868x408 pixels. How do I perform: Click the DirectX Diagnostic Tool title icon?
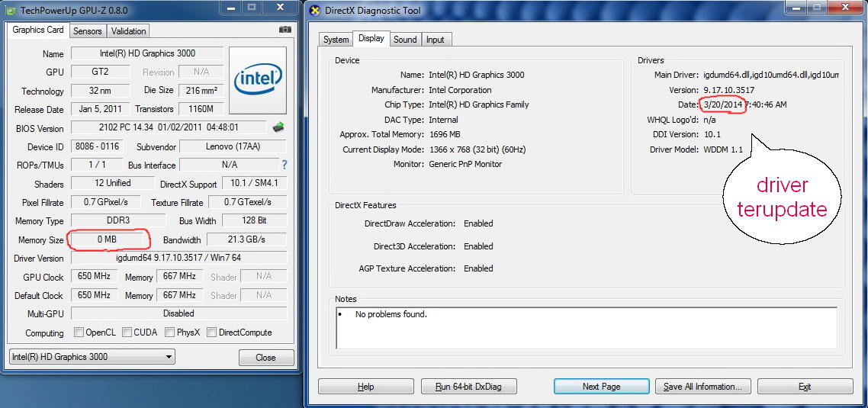316,11
